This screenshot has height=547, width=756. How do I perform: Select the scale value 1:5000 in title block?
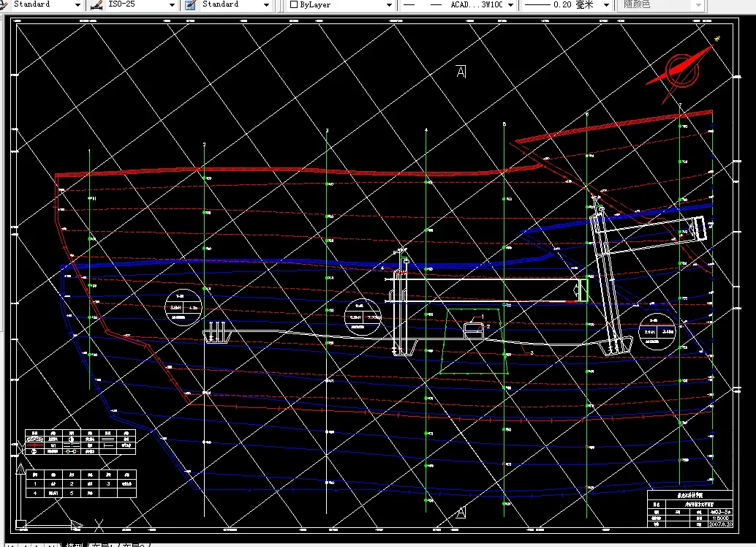point(720,518)
